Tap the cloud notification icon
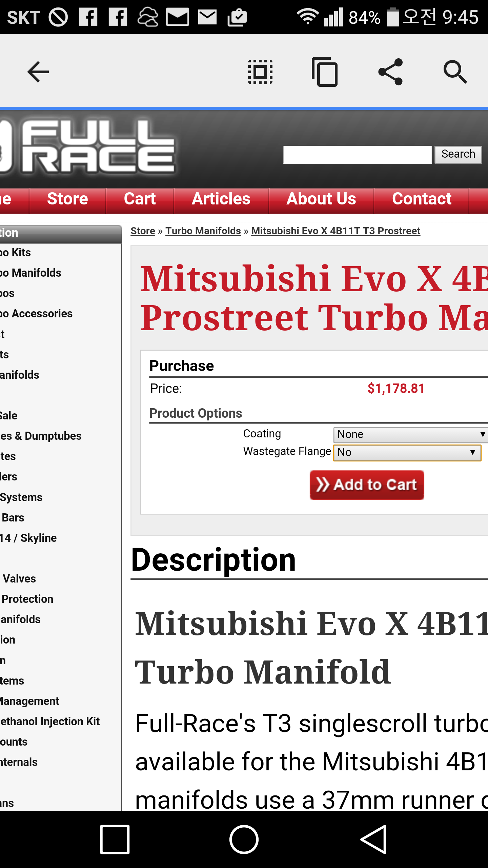 (x=148, y=17)
